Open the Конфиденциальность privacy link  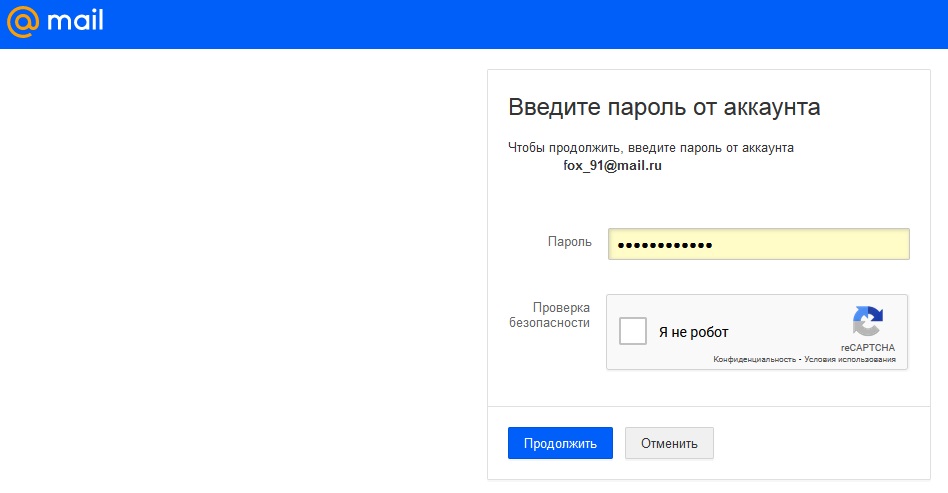point(755,359)
